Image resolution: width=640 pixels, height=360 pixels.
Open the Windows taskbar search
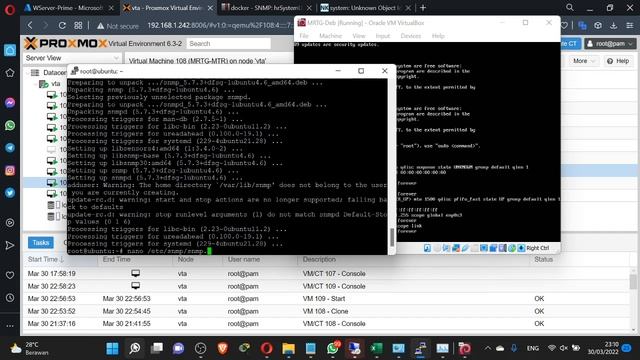(134, 348)
